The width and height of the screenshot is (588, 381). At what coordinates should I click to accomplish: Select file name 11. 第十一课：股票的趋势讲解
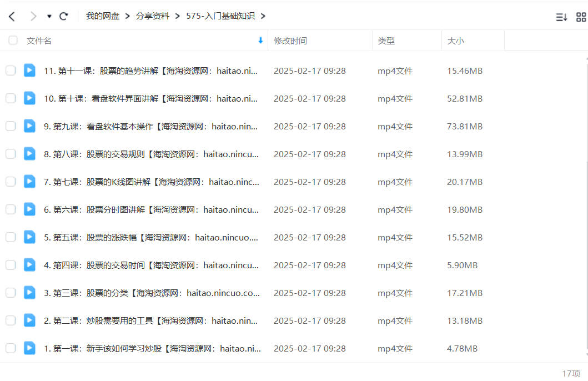(151, 71)
